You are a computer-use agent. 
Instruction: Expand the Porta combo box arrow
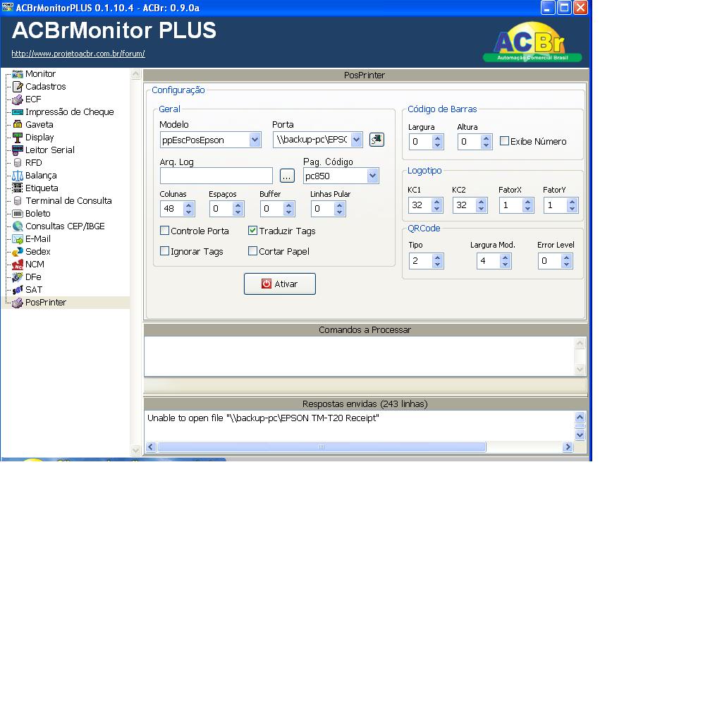[356, 139]
